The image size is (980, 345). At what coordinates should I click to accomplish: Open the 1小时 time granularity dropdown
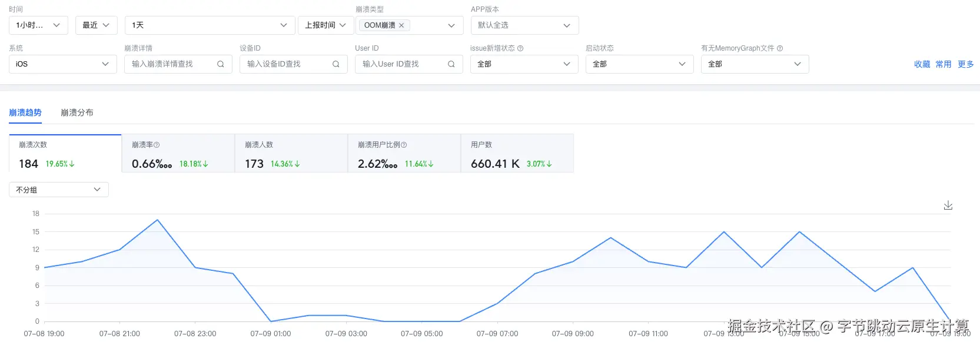(38, 25)
